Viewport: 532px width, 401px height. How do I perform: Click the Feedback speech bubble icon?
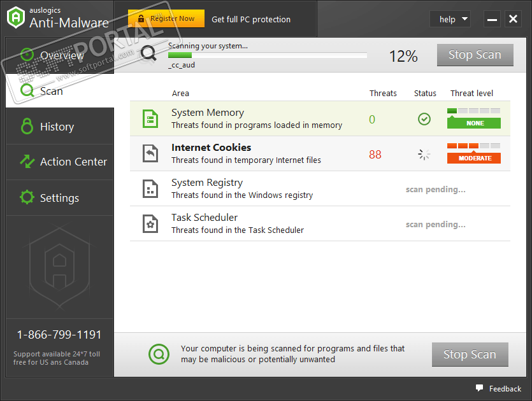[x=479, y=388]
